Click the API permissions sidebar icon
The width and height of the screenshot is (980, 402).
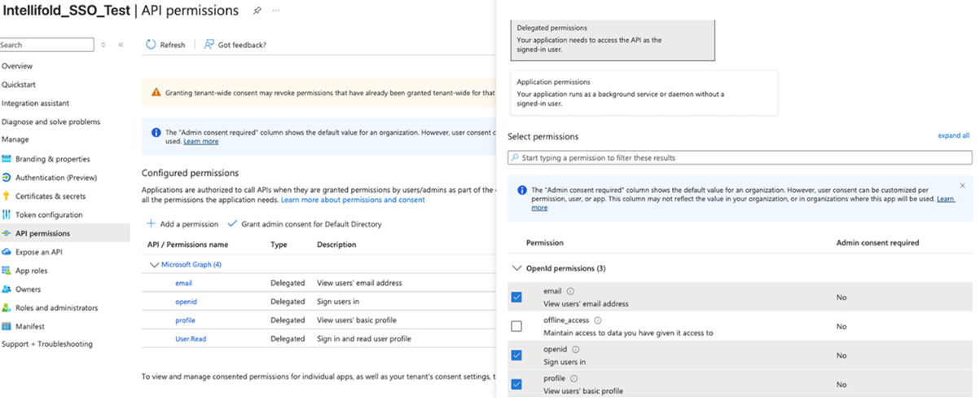coord(7,233)
